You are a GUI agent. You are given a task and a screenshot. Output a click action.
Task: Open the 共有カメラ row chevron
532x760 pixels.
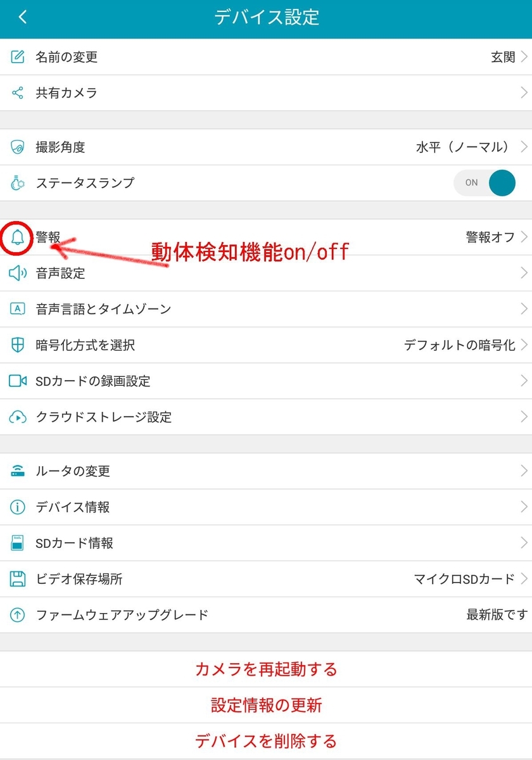[x=524, y=93]
